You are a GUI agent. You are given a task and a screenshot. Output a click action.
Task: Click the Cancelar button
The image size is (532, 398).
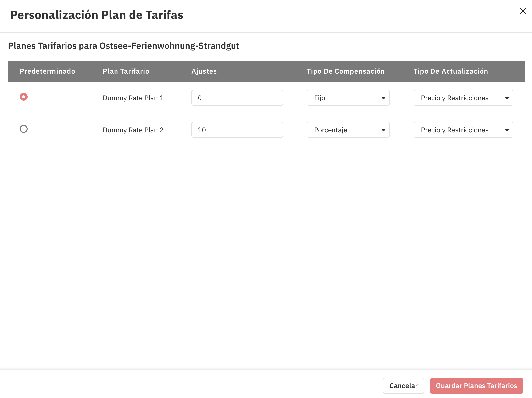[x=403, y=386]
